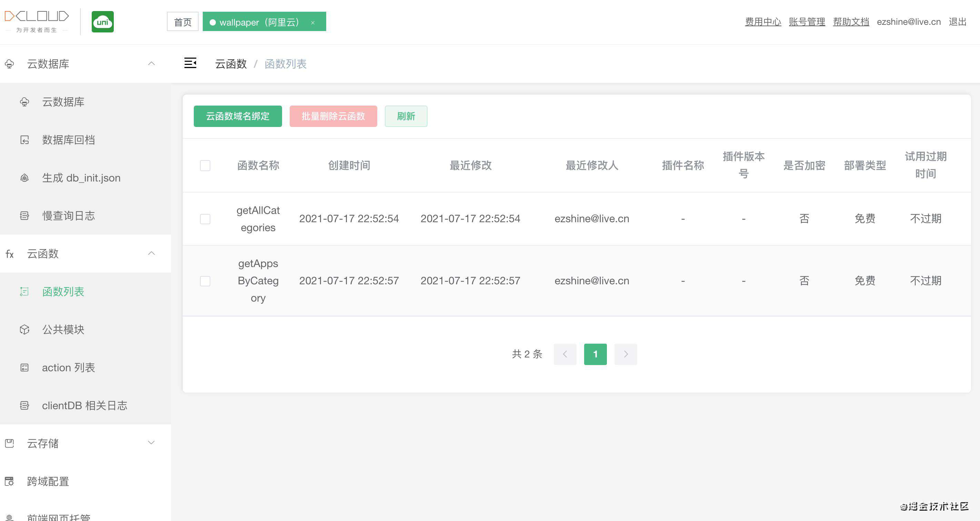Screen dimensions: 980x521
Task: Open 慢查询日志 menu item
Action: tap(85, 216)
